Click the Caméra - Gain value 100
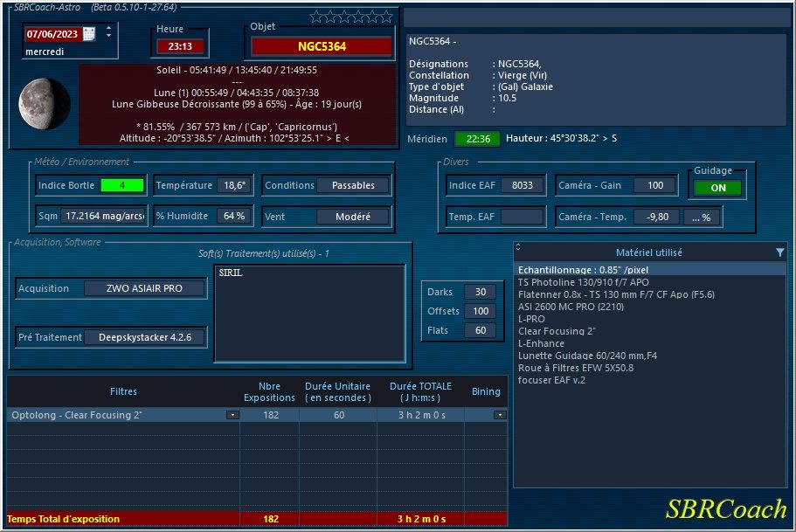The image size is (796, 532). (655, 185)
